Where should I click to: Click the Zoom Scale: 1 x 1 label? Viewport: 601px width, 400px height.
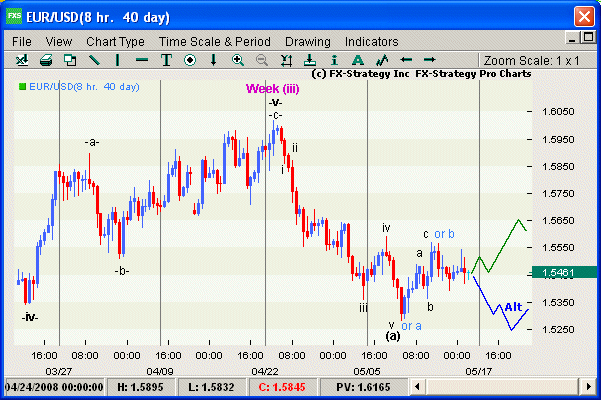click(531, 61)
